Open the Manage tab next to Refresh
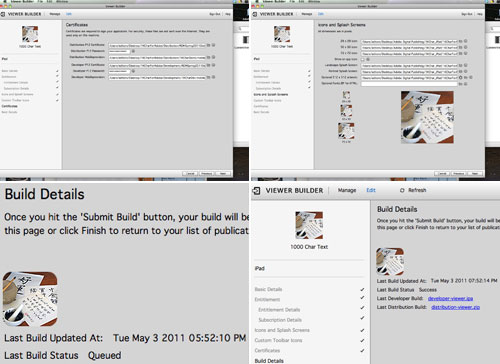Screen dimensions: 500x364 347,190
